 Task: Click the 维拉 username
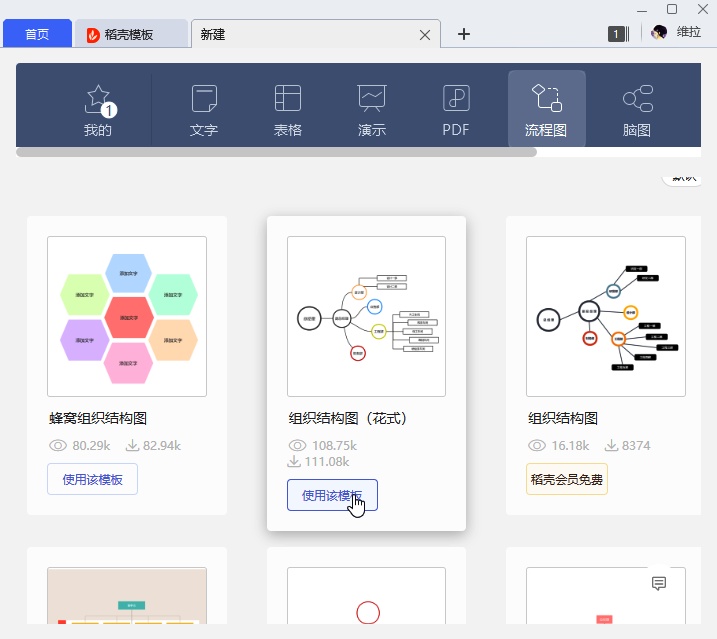point(689,32)
